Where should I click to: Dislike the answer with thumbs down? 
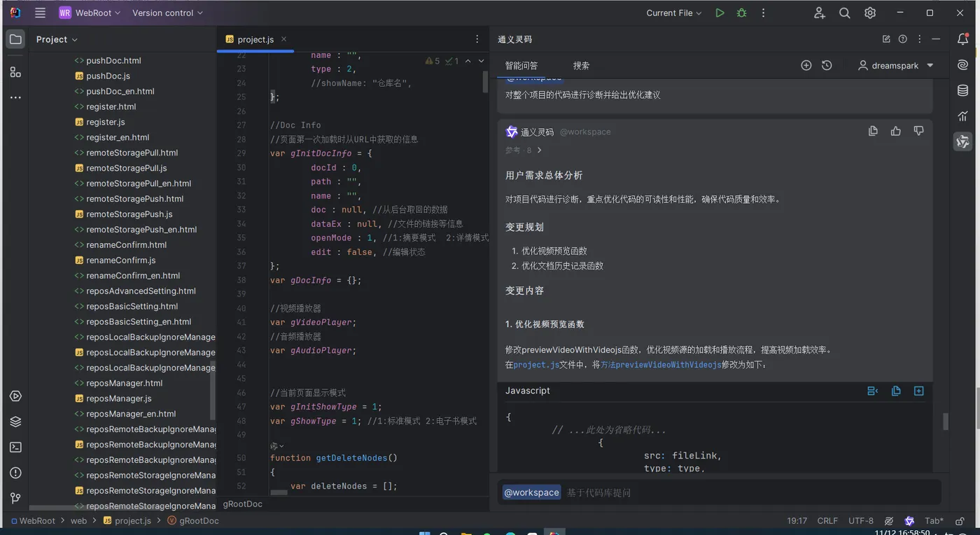919,131
